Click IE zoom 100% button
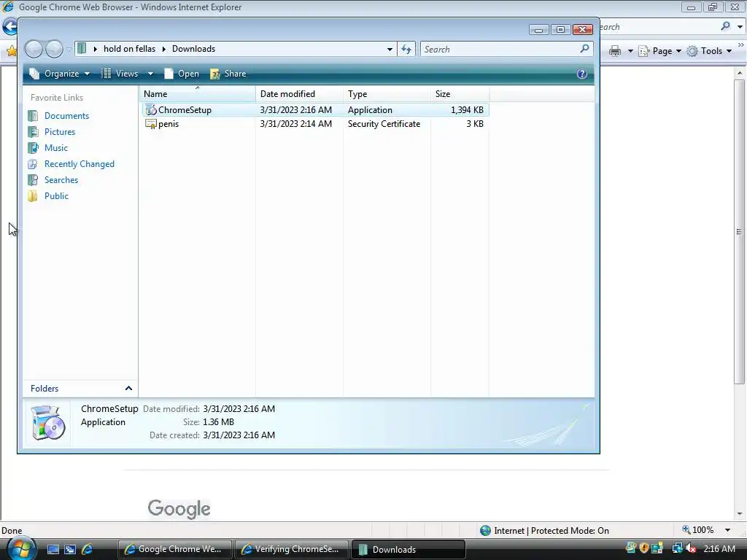747x560 pixels. (x=698, y=530)
